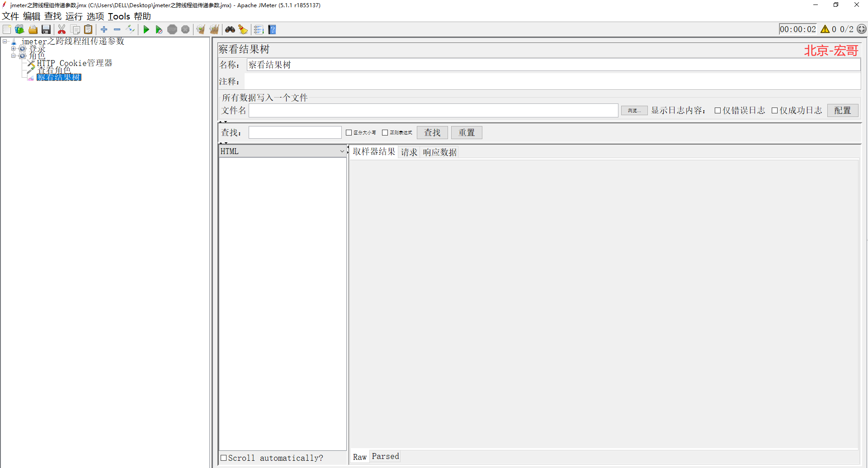
Task: Open the 帮助 menu
Action: [x=142, y=16]
